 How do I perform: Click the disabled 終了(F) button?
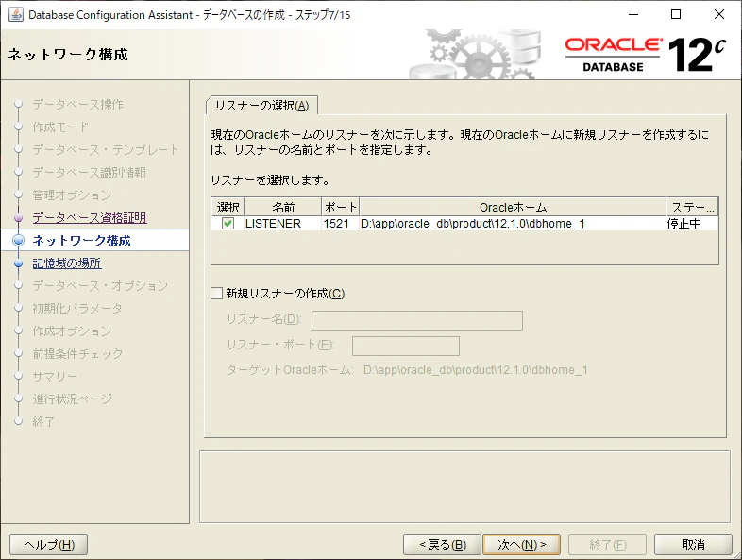(x=608, y=544)
